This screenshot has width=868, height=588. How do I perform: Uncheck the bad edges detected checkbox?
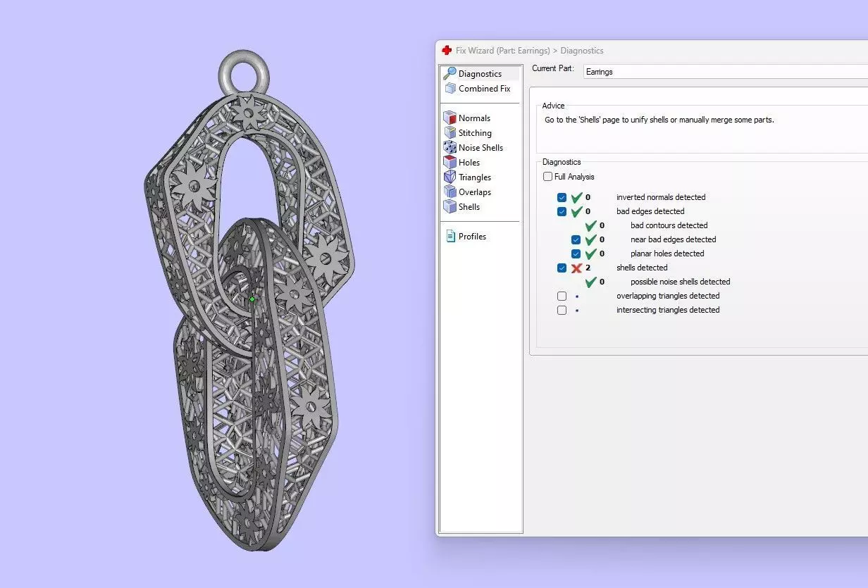(562, 211)
